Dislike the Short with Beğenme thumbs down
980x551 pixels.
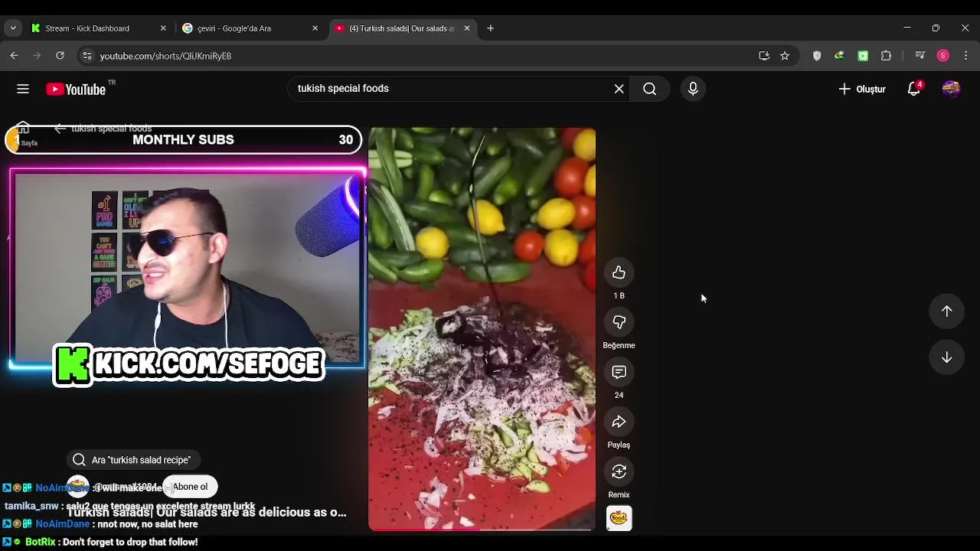click(x=619, y=322)
